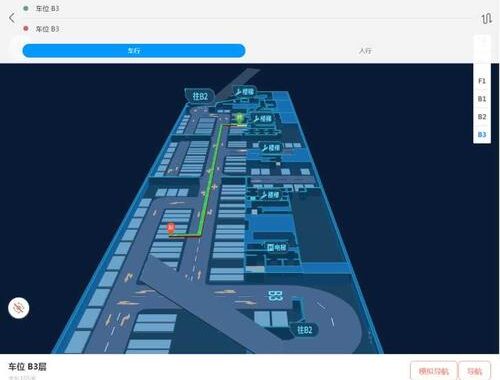Tap the second 楼梯 stairs marker from top
The image size is (500, 380).
pos(262,119)
